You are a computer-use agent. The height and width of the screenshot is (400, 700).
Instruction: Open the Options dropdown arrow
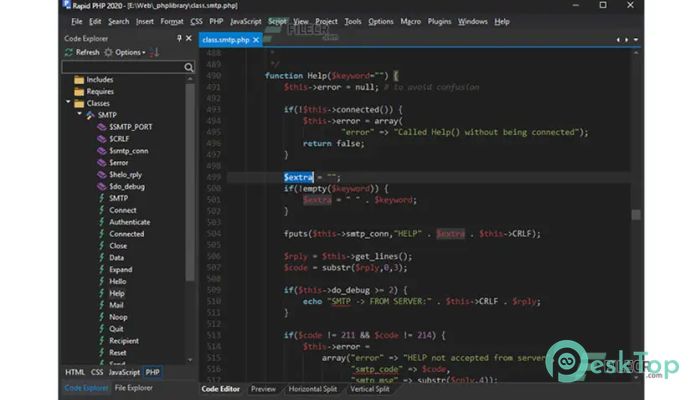tap(144, 53)
